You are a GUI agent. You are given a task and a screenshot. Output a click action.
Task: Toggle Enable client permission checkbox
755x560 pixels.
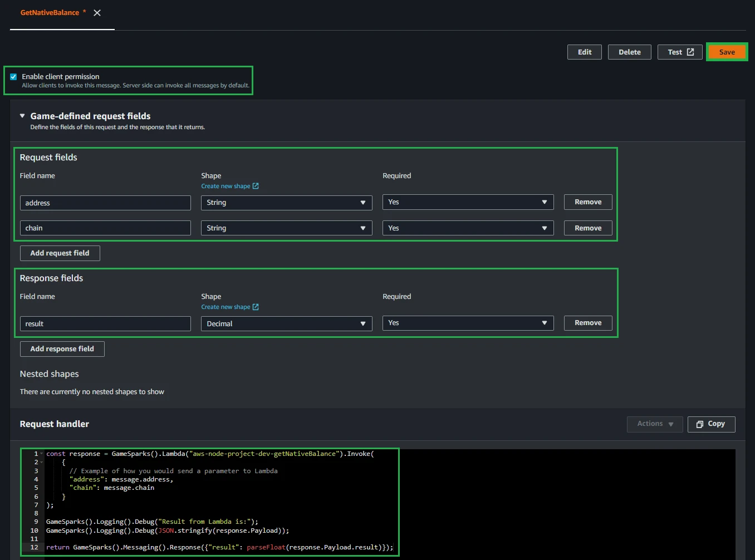13,77
